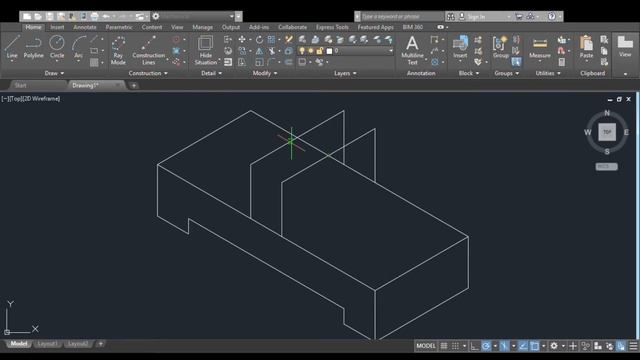Click the Print icon in quick access toolbar

coord(94,16)
